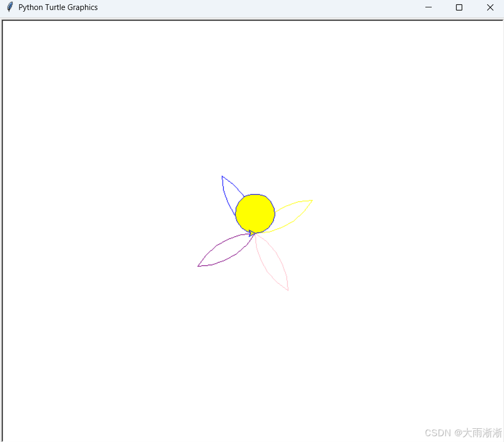The image size is (504, 442).
Task: Close the Python Turtle Graphics window
Action: (x=490, y=7)
